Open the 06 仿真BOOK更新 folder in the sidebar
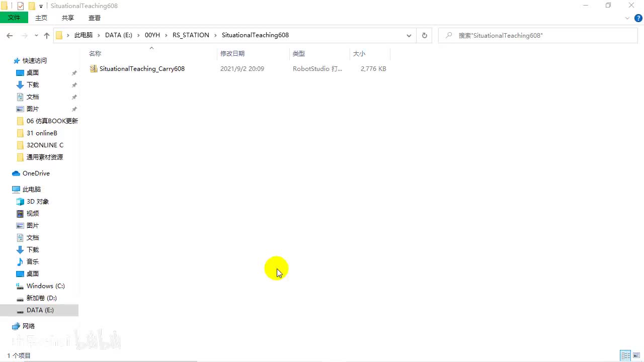 [52, 121]
